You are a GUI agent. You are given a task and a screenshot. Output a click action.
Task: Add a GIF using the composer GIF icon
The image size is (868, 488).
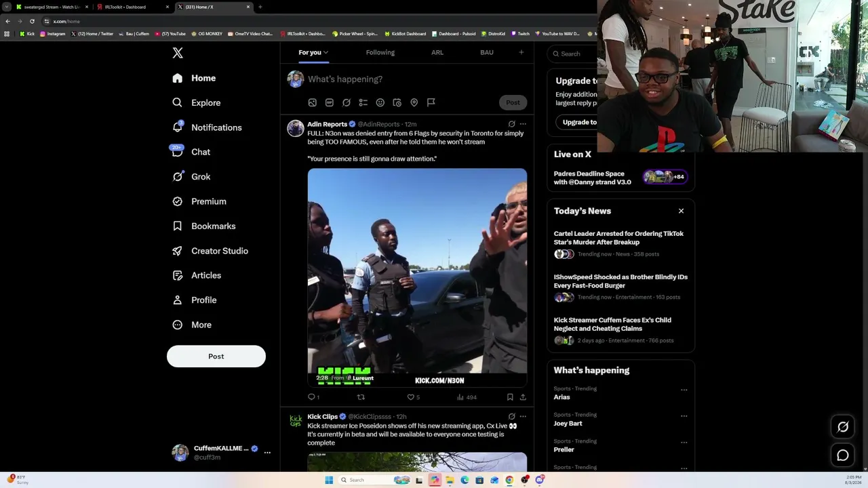click(330, 102)
